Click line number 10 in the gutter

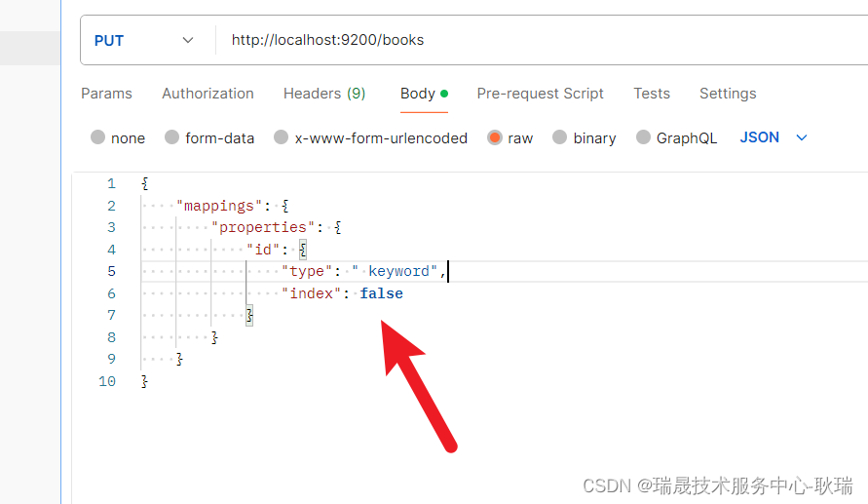tap(107, 381)
